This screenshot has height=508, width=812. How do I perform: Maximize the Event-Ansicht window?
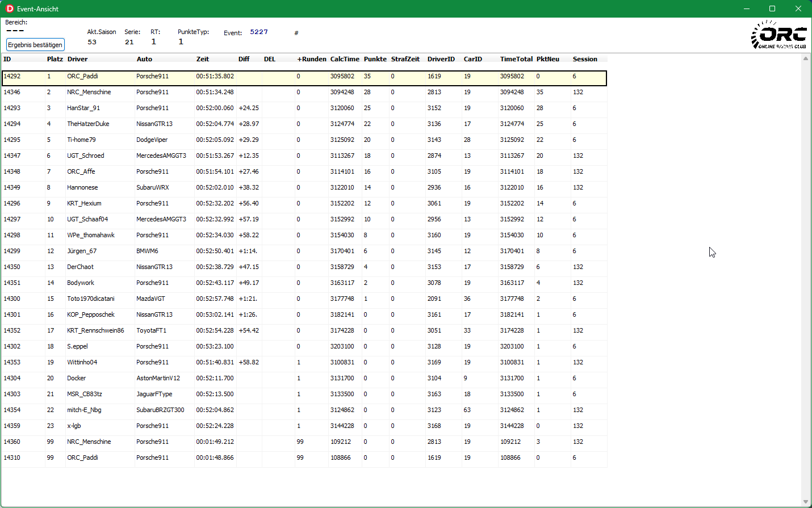tap(772, 9)
